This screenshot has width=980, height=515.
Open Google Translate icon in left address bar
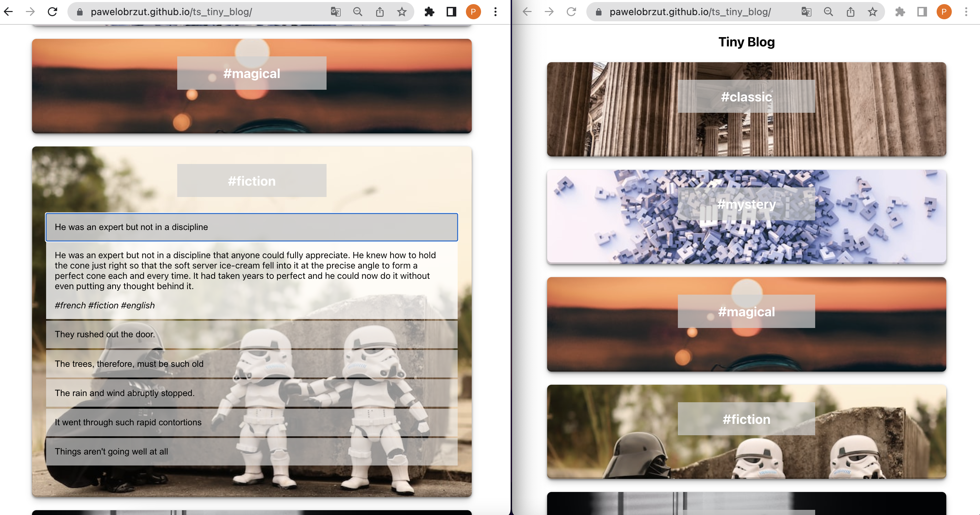click(x=335, y=12)
